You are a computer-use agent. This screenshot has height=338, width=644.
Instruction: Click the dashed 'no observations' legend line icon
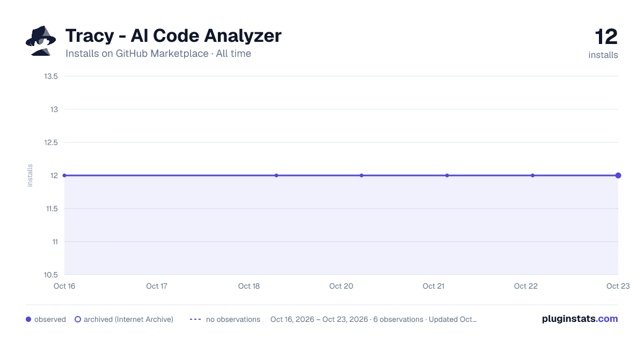[x=195, y=319]
